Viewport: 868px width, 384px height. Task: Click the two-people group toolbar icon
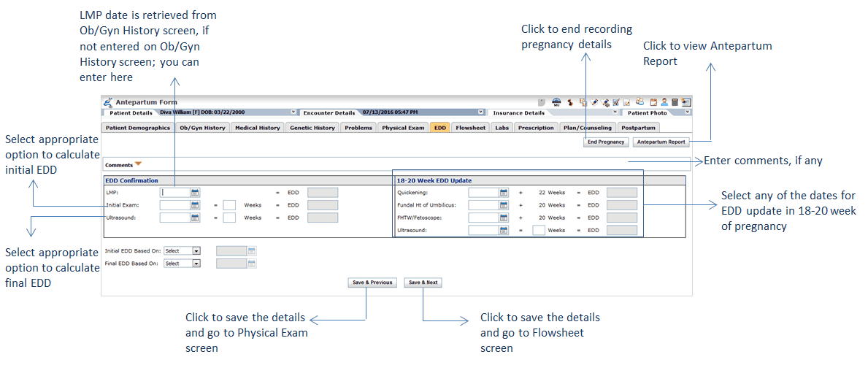[640, 103]
